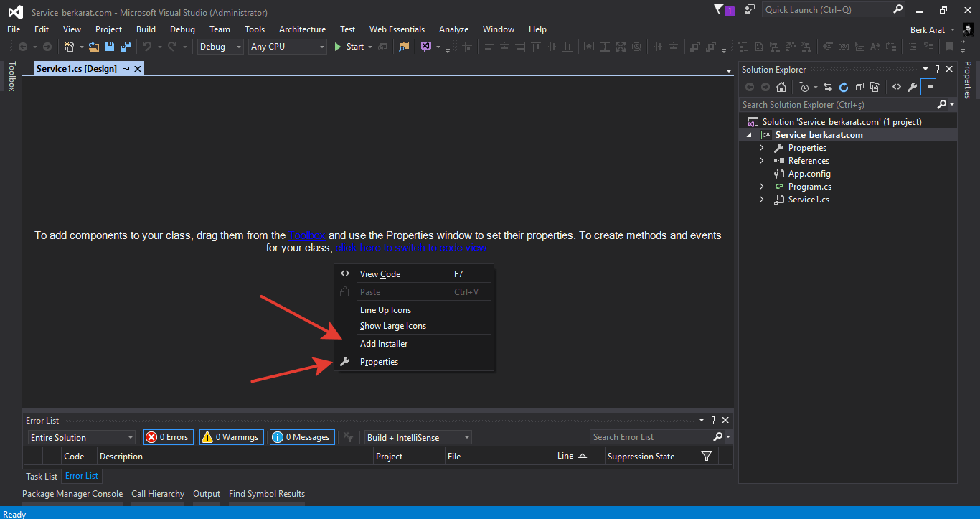The width and height of the screenshot is (980, 519).
Task: Open the collapsed Toolbox side tab
Action: pos(11,76)
